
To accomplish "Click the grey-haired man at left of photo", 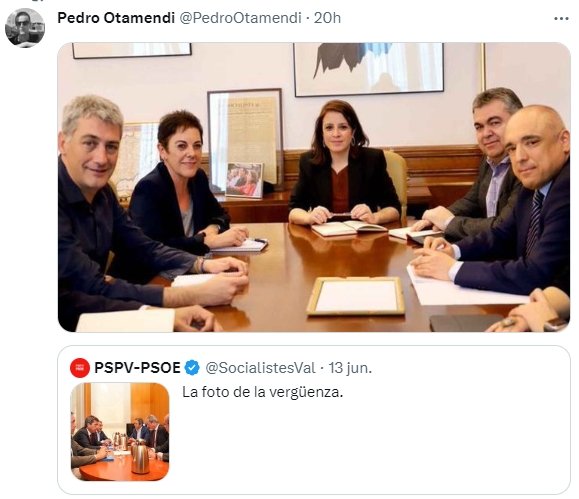I will coord(122,207).
